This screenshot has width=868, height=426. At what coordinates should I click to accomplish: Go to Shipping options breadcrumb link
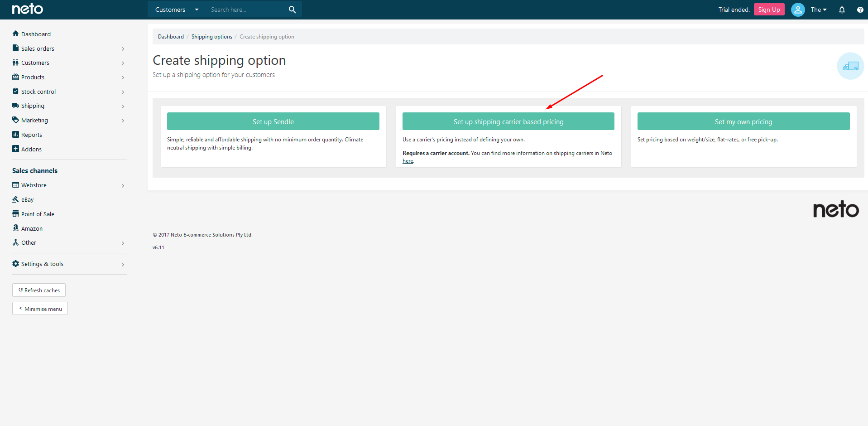[211, 37]
